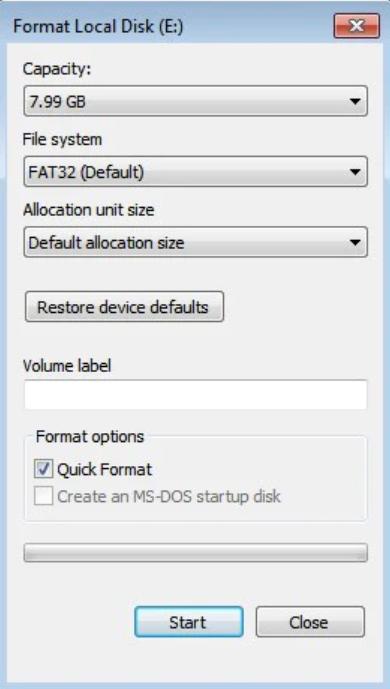Click the Close button at bottom
Image resolution: width=390 pixels, height=689 pixels.
pyautogui.click(x=310, y=622)
